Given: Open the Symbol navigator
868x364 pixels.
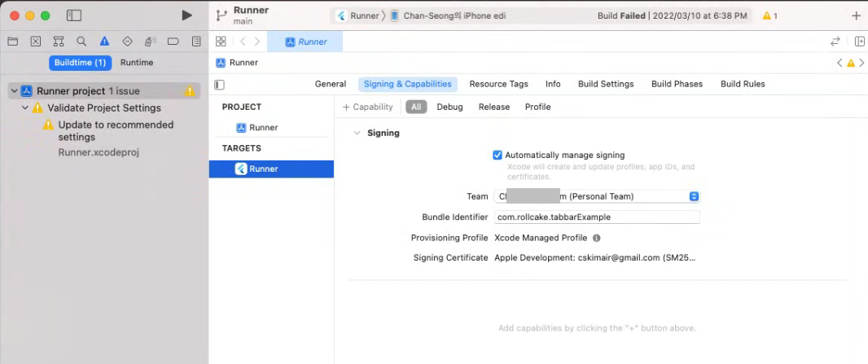Looking at the screenshot, I should click(58, 41).
